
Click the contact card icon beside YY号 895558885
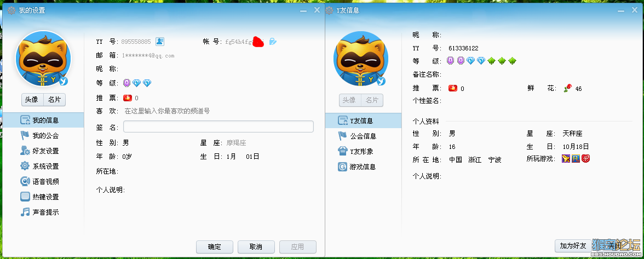(160, 42)
